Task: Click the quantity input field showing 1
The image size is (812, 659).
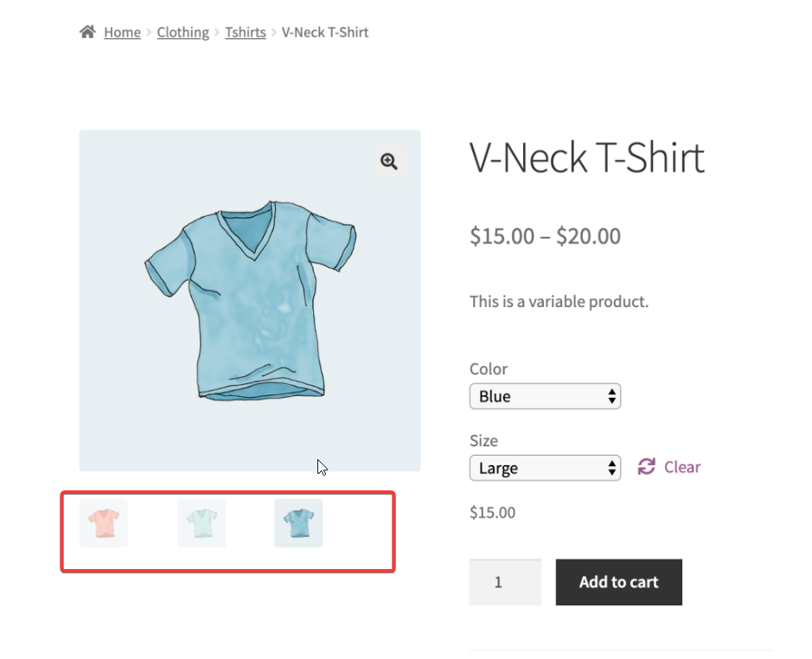Action: pos(505,582)
